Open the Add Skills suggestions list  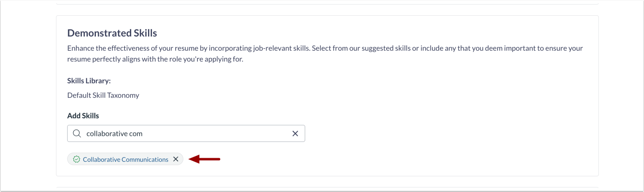pos(186,133)
